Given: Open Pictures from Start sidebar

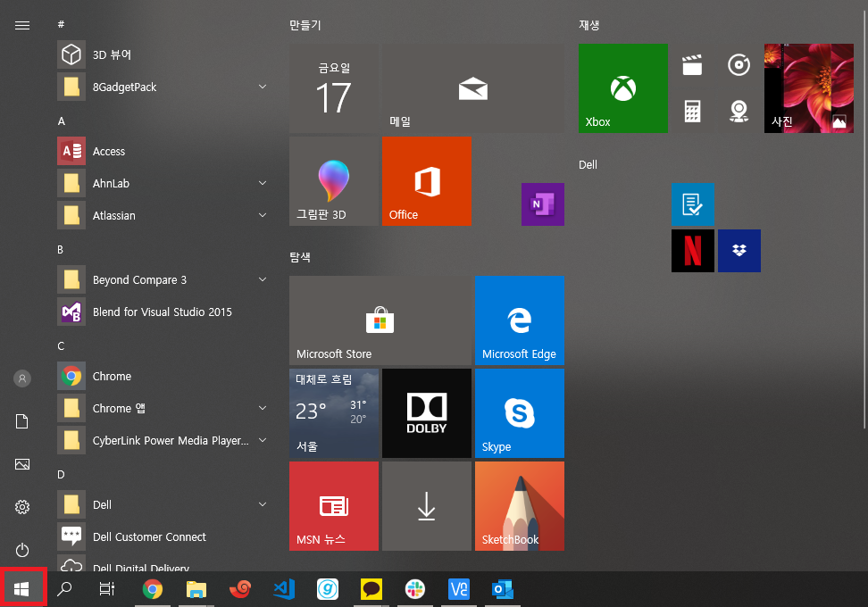Looking at the screenshot, I should click(x=22, y=464).
